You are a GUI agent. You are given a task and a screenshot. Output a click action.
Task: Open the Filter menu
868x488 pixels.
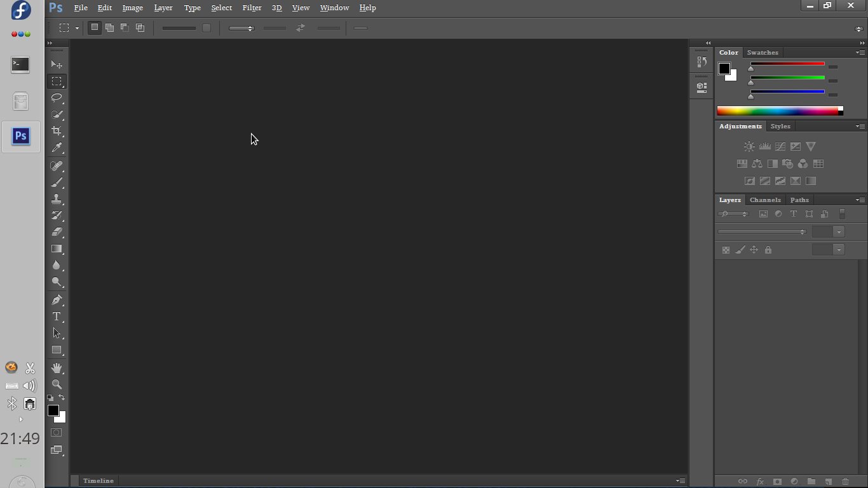tap(252, 8)
